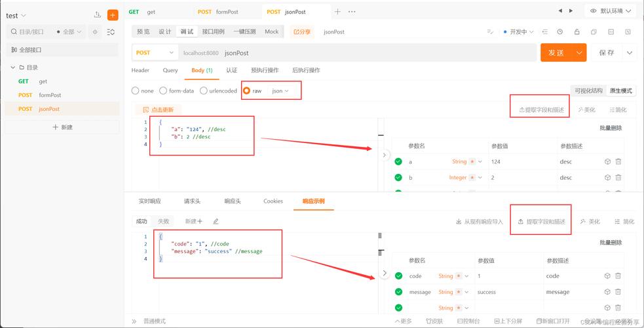Click the expand/collapse all icon in sidebar
The height and width of the screenshot is (328, 644).
111,31
